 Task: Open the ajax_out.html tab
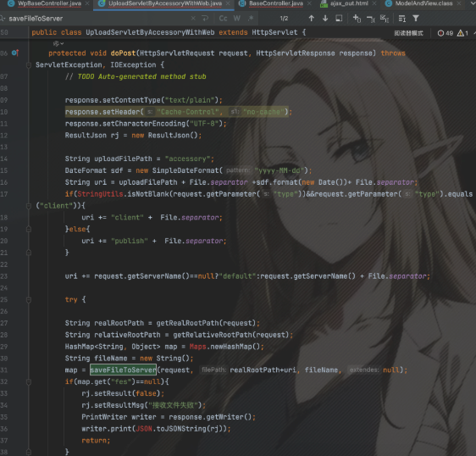click(349, 3)
